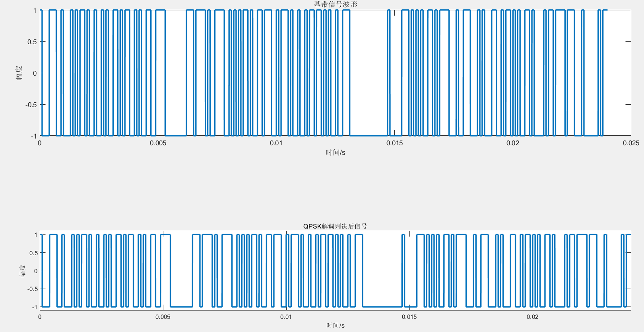Click x-axis tick 0 on the top plot

click(x=40, y=143)
